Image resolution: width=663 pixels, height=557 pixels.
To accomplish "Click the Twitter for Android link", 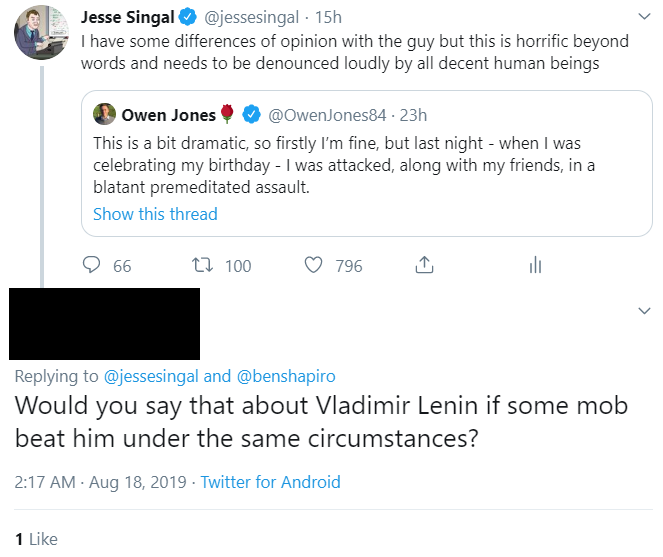I will tap(270, 482).
